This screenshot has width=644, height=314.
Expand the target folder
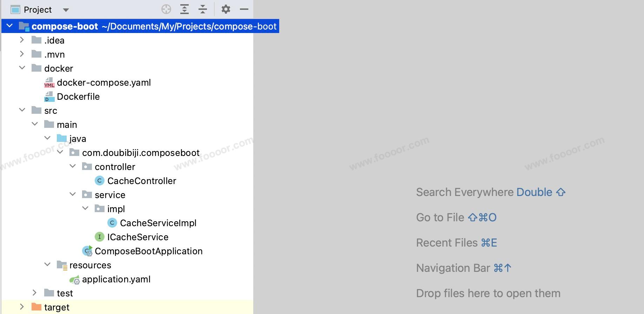22,307
